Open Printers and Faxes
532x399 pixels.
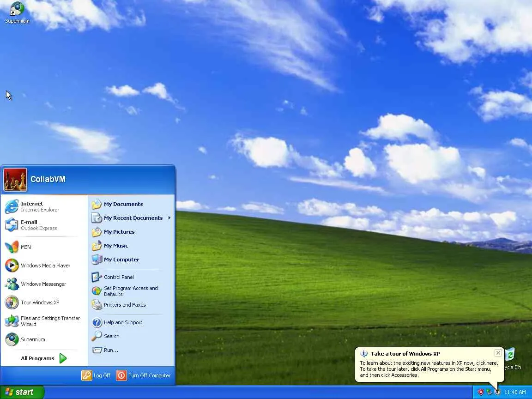(131, 305)
